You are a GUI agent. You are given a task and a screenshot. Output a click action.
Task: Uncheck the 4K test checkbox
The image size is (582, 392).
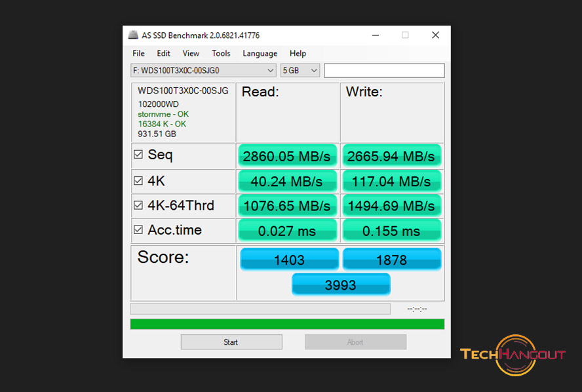[138, 181]
